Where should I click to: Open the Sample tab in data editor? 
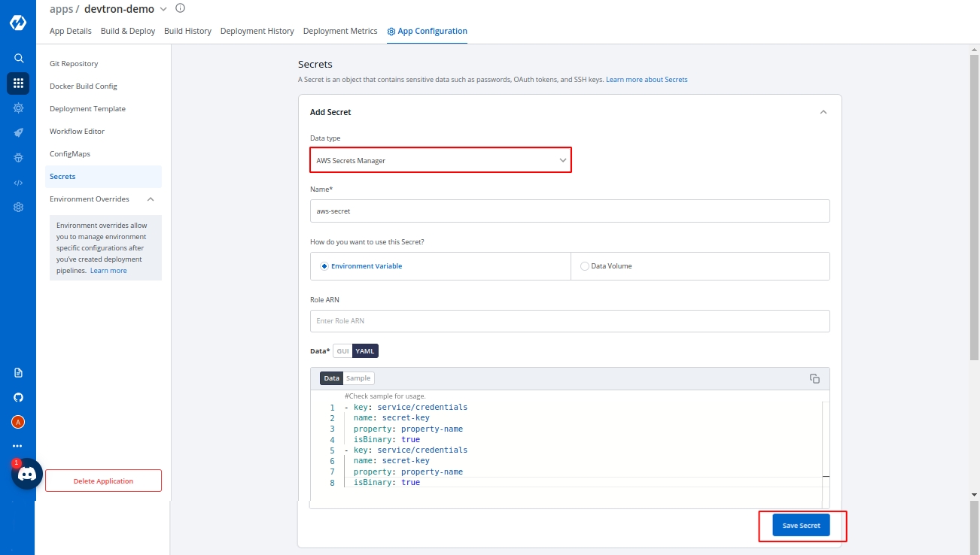(358, 378)
